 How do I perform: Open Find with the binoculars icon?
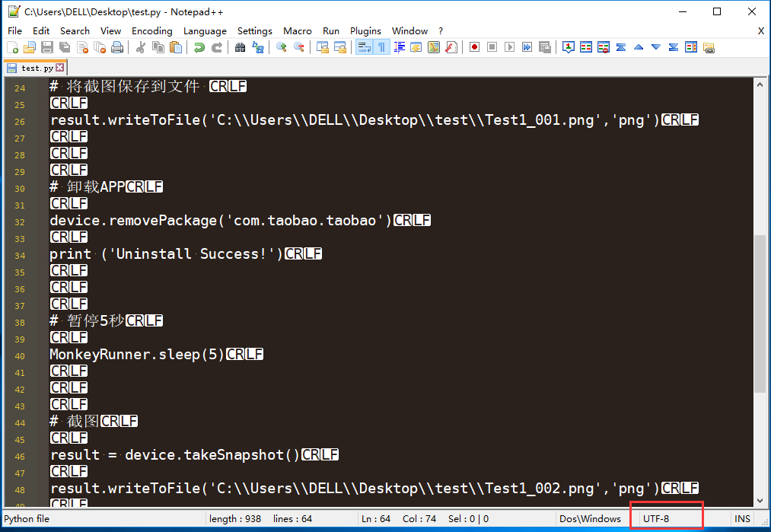[x=241, y=48]
